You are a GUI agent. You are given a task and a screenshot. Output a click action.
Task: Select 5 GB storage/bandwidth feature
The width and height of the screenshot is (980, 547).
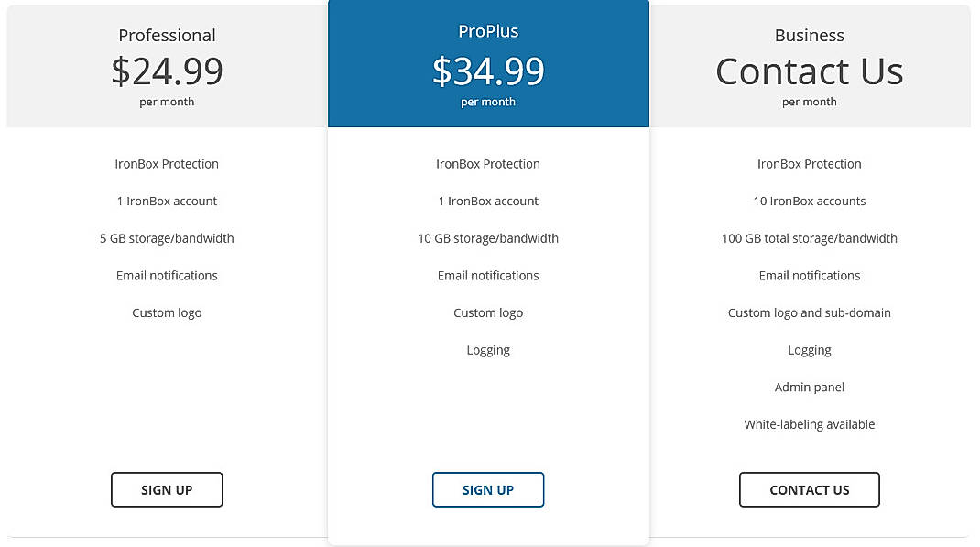[x=167, y=238]
